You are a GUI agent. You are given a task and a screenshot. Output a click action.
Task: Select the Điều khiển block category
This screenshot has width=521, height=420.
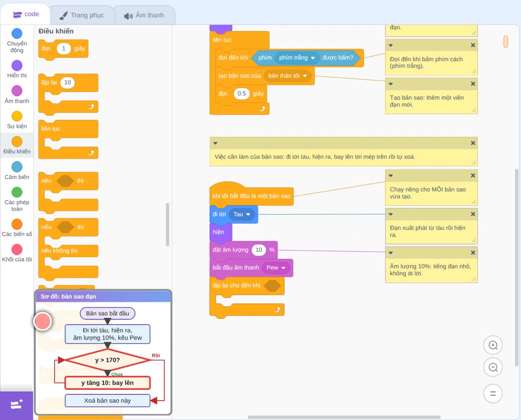pos(17,145)
